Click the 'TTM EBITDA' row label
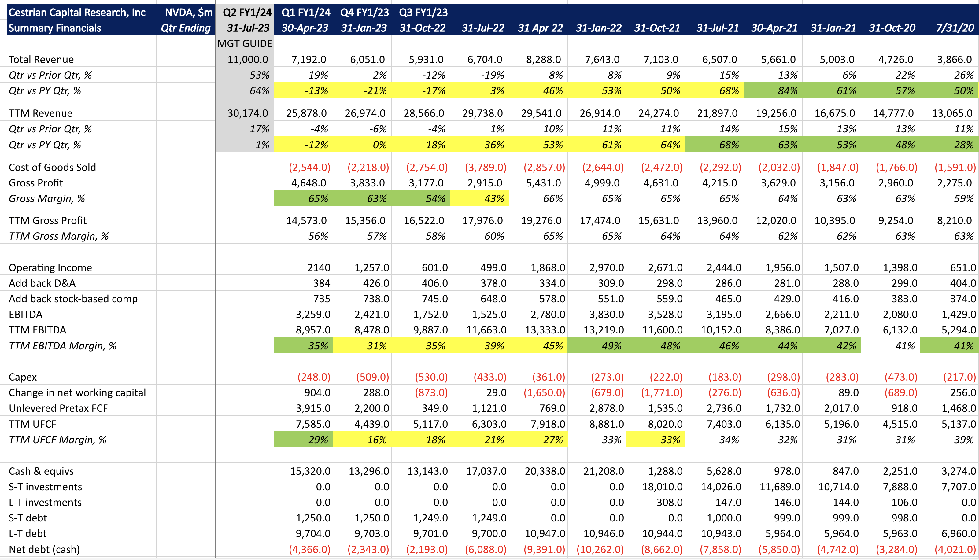 pos(37,330)
